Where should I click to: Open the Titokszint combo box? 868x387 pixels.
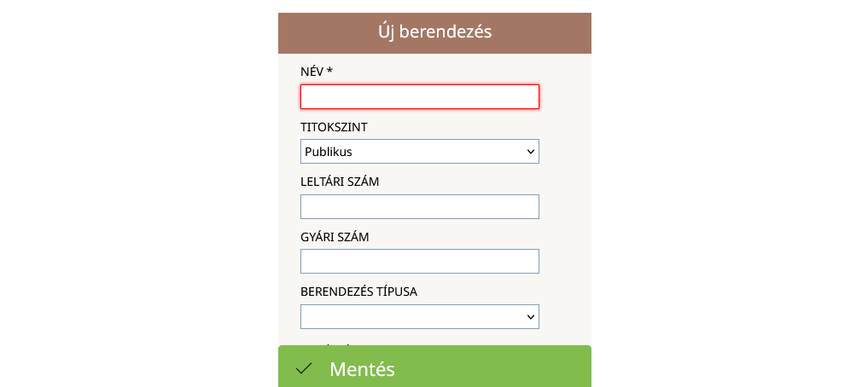point(419,152)
